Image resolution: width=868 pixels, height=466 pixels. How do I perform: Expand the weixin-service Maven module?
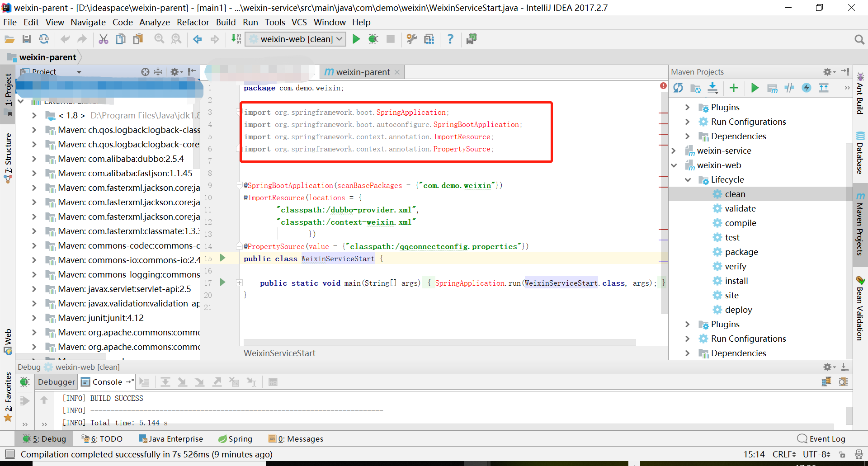point(674,151)
